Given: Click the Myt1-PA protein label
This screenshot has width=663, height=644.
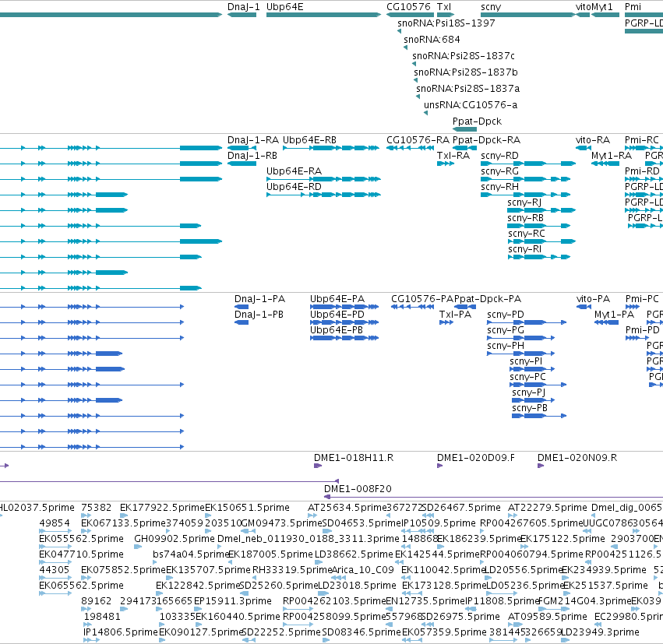Looking at the screenshot, I should click(x=614, y=315).
